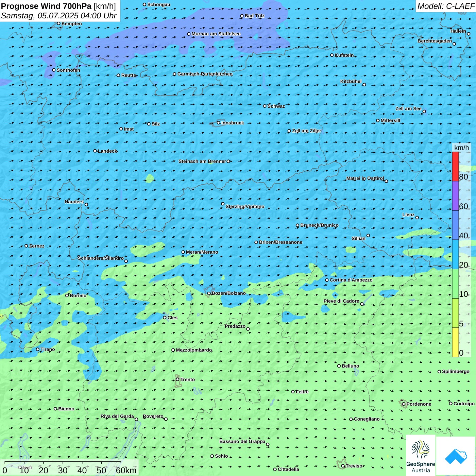Click the 'Sterzing/Vipiteno' label

point(245,206)
